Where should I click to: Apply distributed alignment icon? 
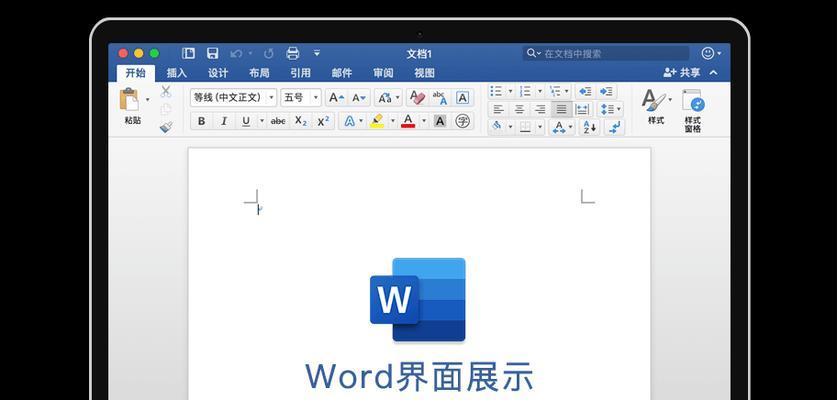(x=582, y=109)
